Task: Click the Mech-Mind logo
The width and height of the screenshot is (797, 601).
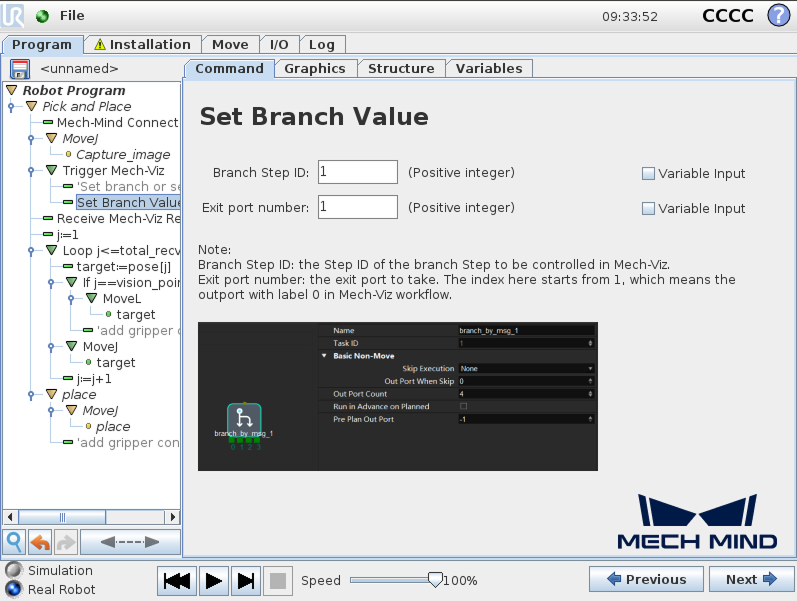Action: point(697,522)
